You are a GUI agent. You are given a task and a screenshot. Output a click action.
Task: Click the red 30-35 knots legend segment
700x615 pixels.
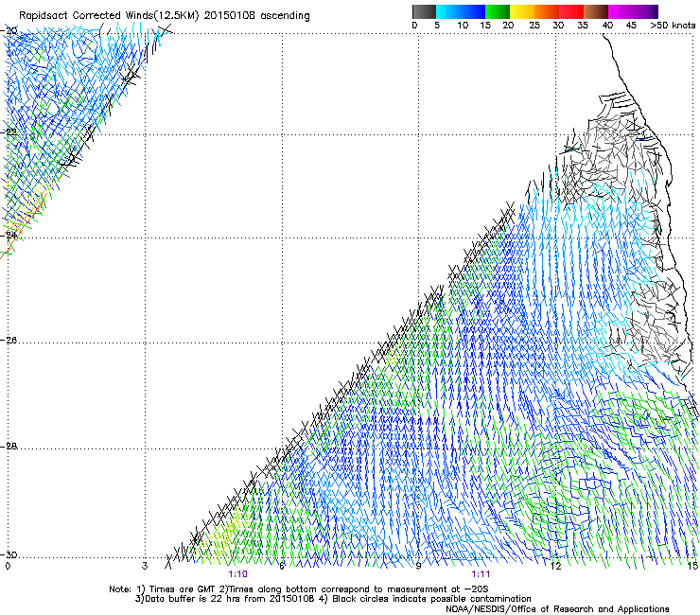pyautogui.click(x=571, y=11)
